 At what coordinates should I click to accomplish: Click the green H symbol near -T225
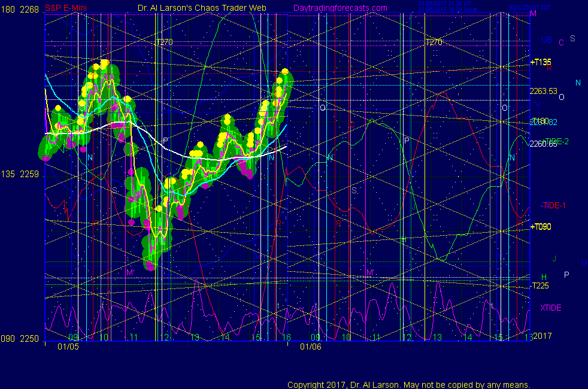544,276
